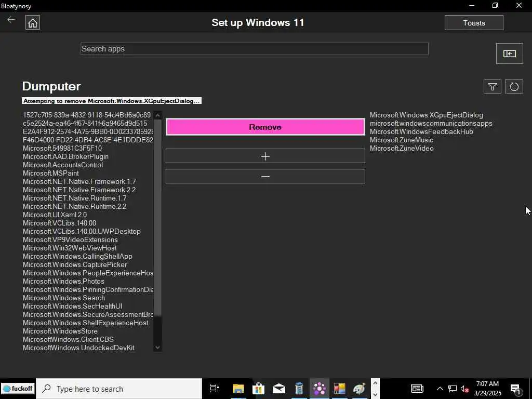Open the red-yellow taskbar app icon

point(339,389)
